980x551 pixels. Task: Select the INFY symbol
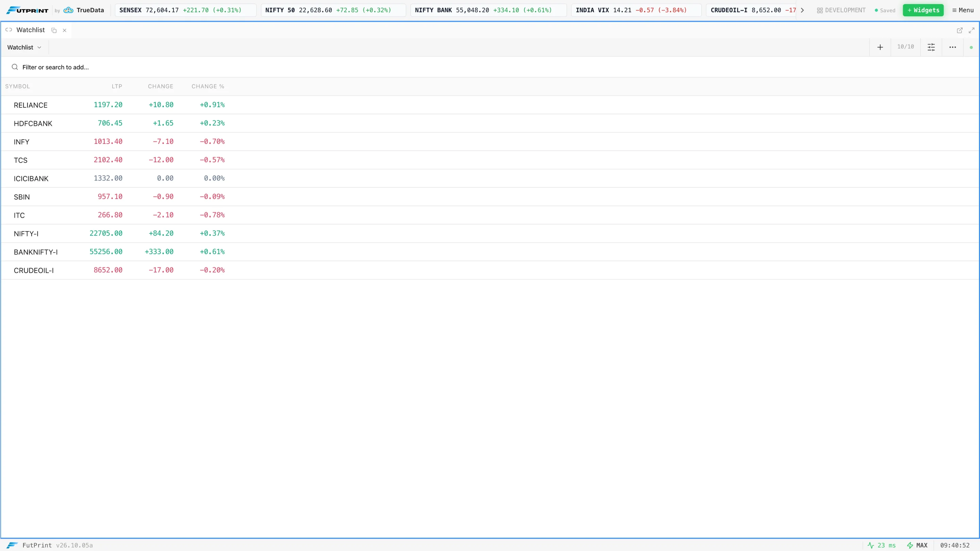(22, 142)
